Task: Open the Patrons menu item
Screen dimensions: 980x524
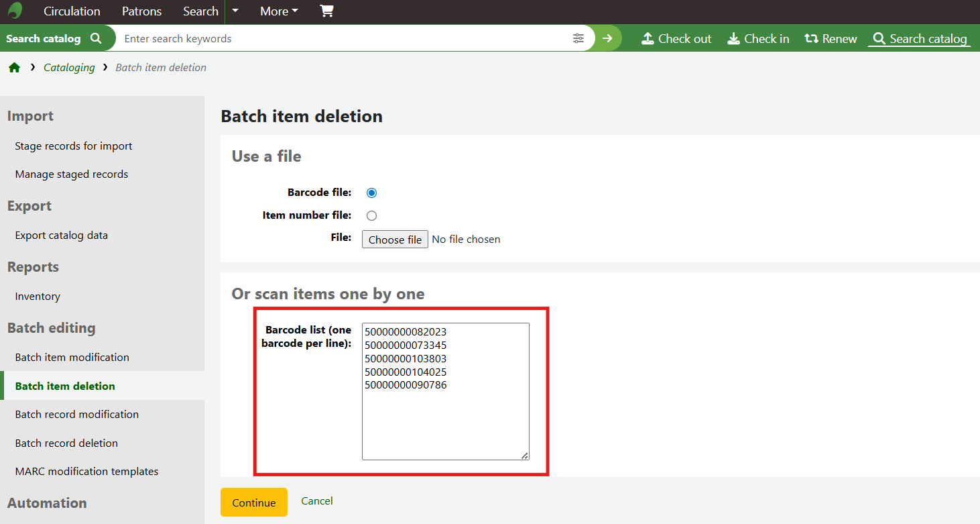Action: click(141, 11)
